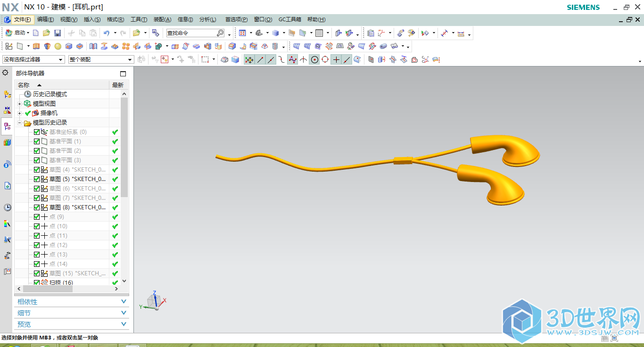Click the shaded cube rendering style icon
The image size is (644, 347).
[x=276, y=33]
